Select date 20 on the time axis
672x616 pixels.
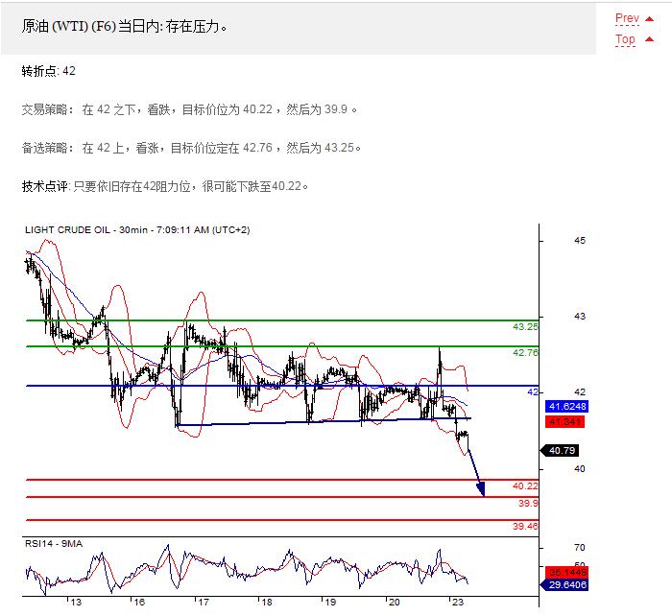pyautogui.click(x=394, y=603)
